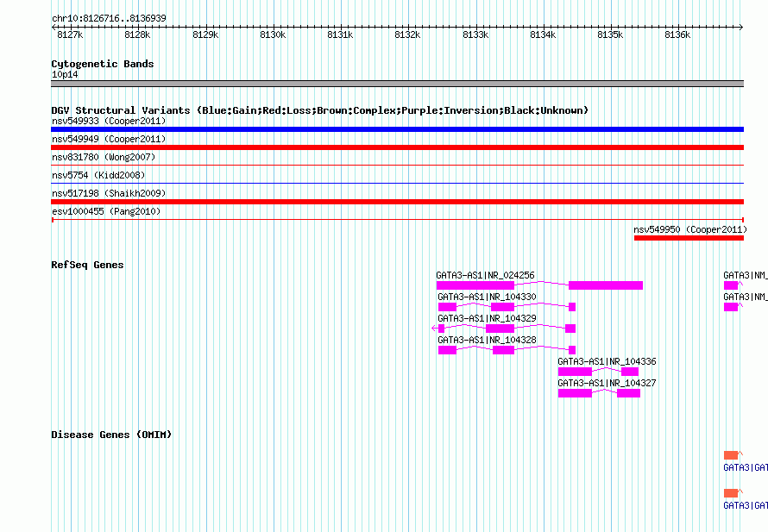This screenshot has height=532, width=768.
Task: Select the Disease Genes (OMIM) track title
Action: click(x=111, y=435)
